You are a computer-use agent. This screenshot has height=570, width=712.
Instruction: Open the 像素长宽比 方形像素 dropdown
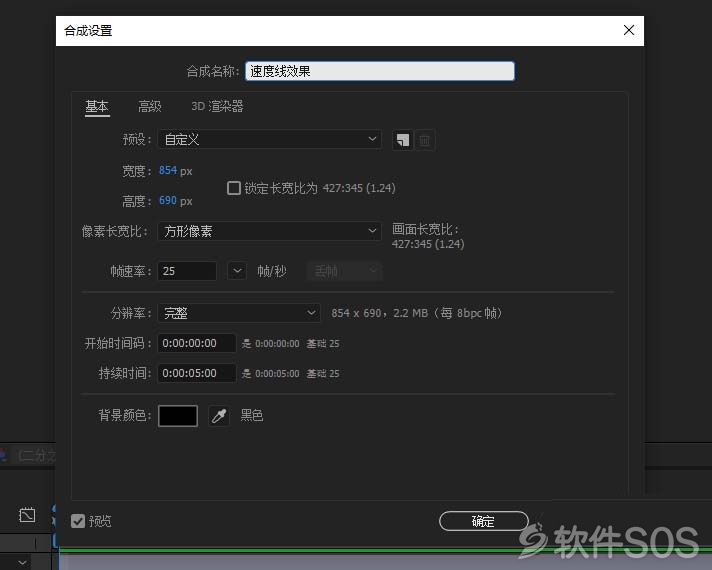(x=270, y=231)
